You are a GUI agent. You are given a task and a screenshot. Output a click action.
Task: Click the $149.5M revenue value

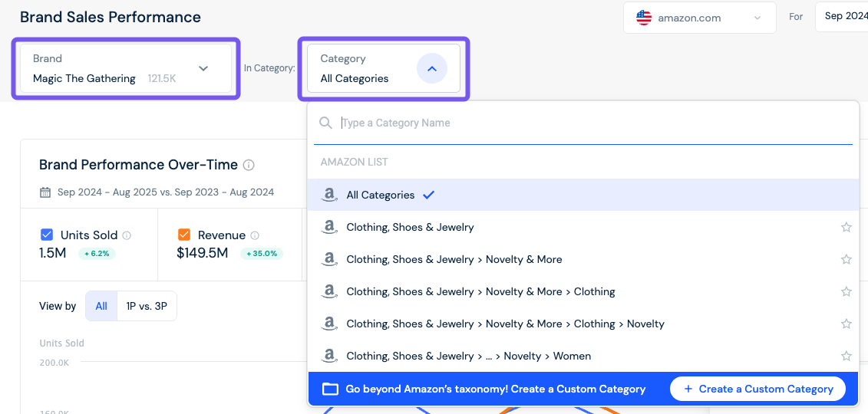(203, 253)
